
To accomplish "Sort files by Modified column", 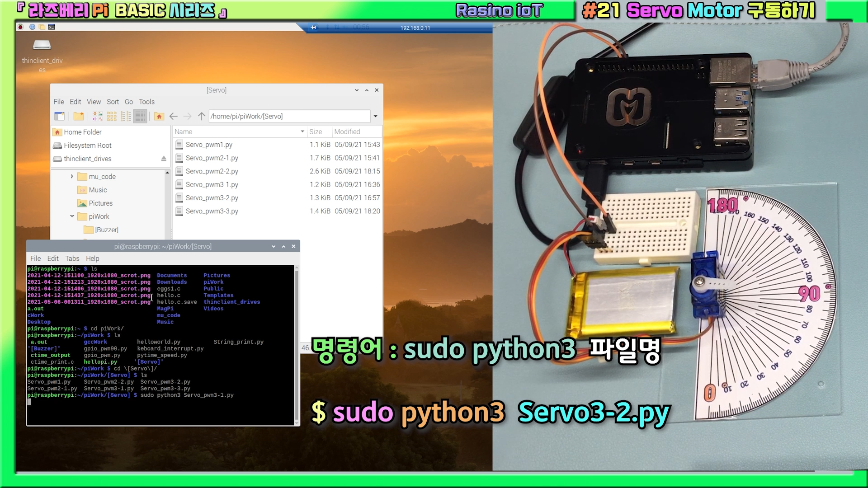I will 347,131.
